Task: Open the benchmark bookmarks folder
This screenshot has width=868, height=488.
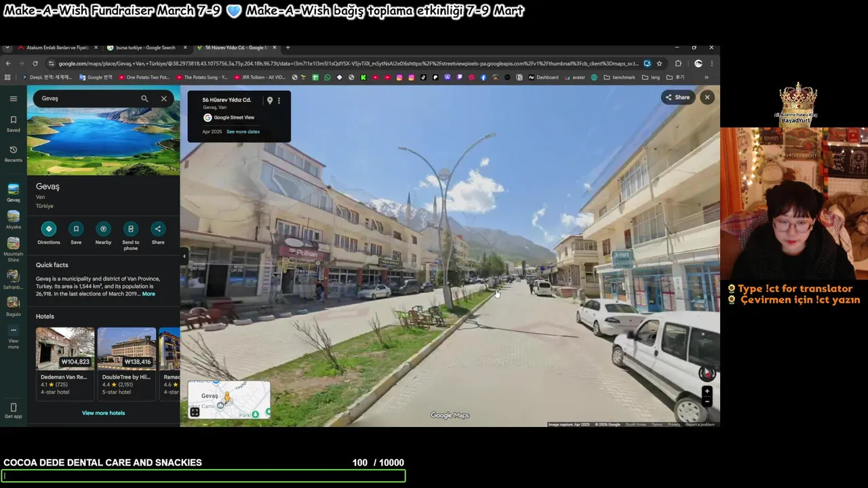Action: click(619, 77)
